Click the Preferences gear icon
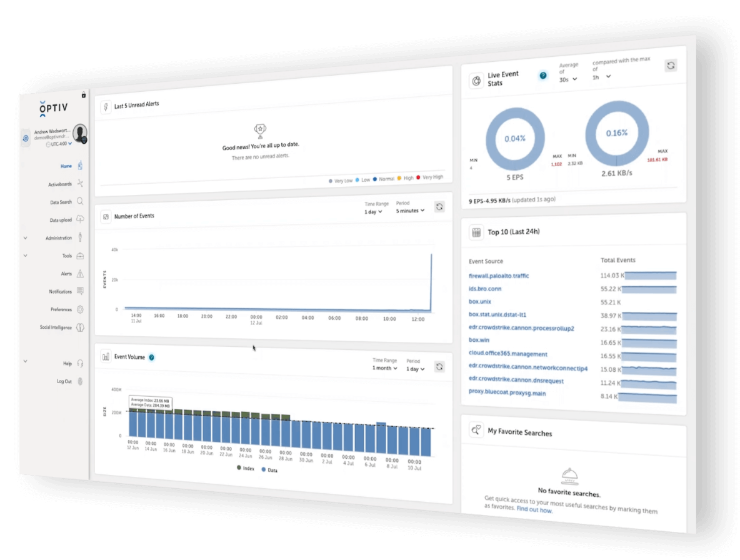 point(80,309)
